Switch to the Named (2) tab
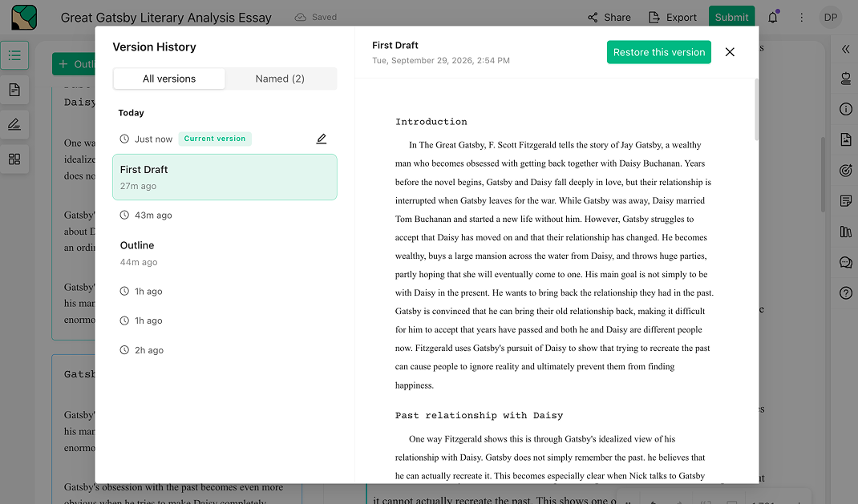Screen dimensions: 858x504 280,79
